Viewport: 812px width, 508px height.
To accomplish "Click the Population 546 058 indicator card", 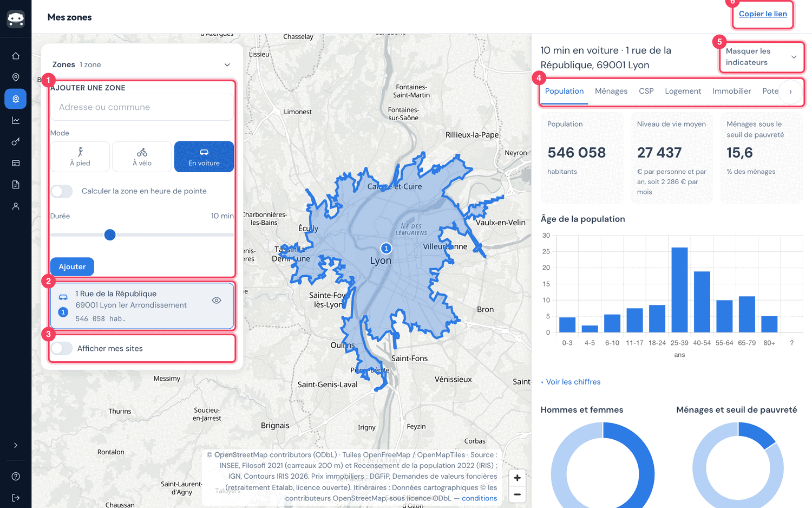I will coord(582,158).
